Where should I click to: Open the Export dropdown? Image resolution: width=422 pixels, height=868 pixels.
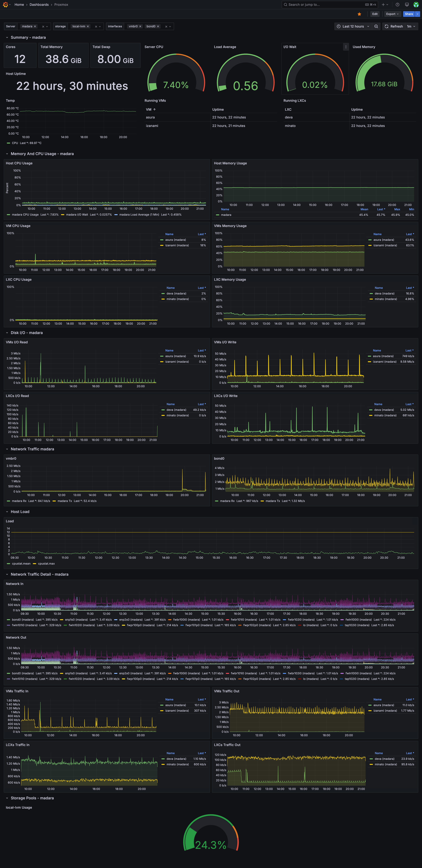coord(392,14)
